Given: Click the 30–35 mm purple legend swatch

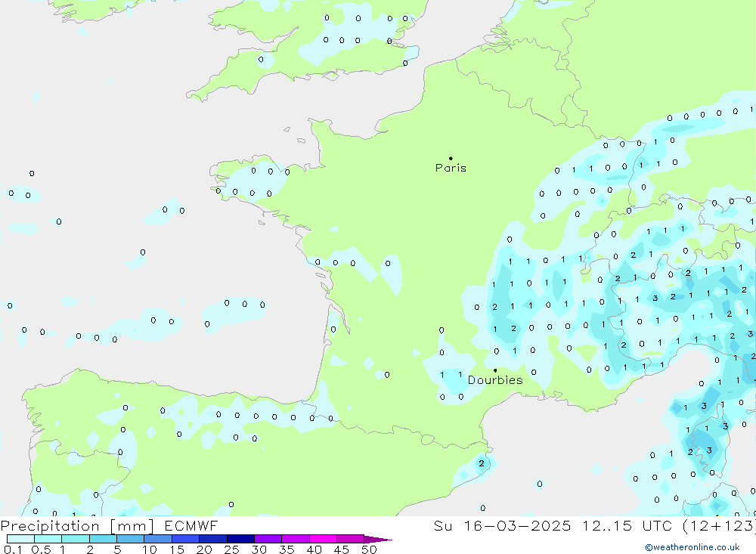Looking at the screenshot, I should 268,539.
